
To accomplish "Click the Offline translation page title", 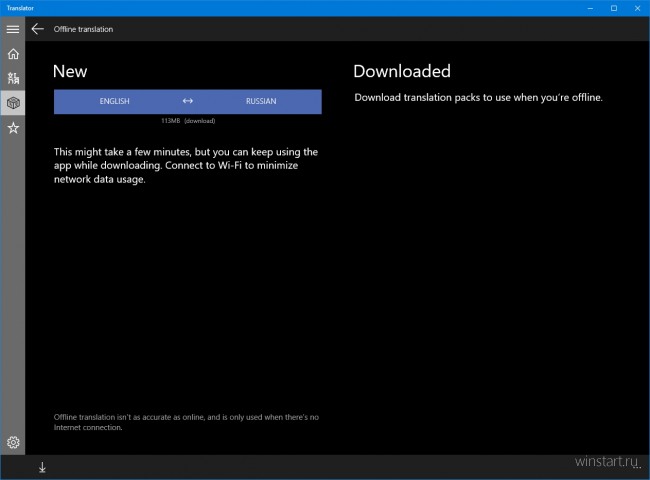I will [83, 29].
